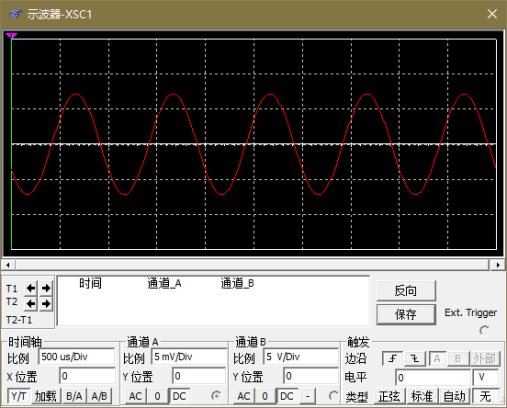Move cursor T2 right with arrow
Image resolution: width=507 pixels, height=408 pixels.
(x=46, y=304)
